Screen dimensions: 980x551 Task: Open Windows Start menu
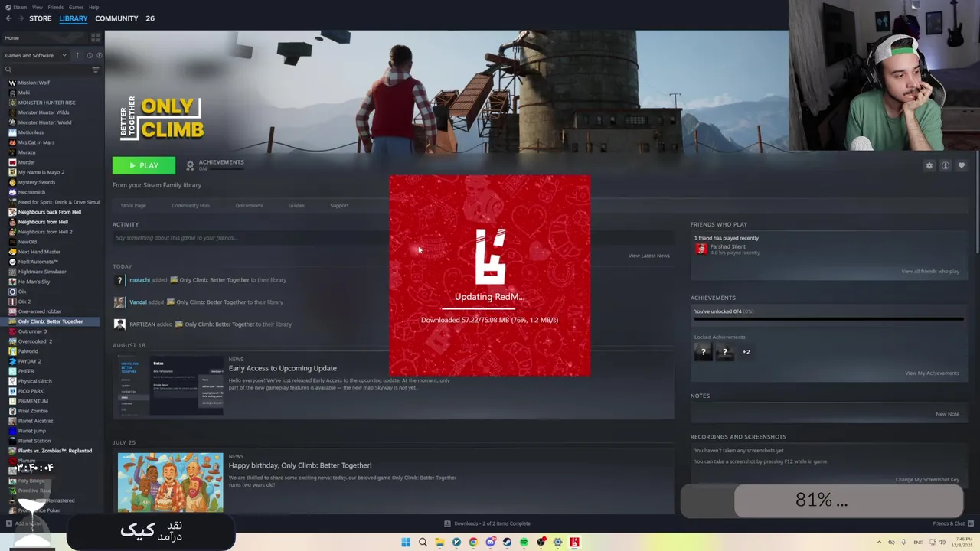click(x=406, y=543)
